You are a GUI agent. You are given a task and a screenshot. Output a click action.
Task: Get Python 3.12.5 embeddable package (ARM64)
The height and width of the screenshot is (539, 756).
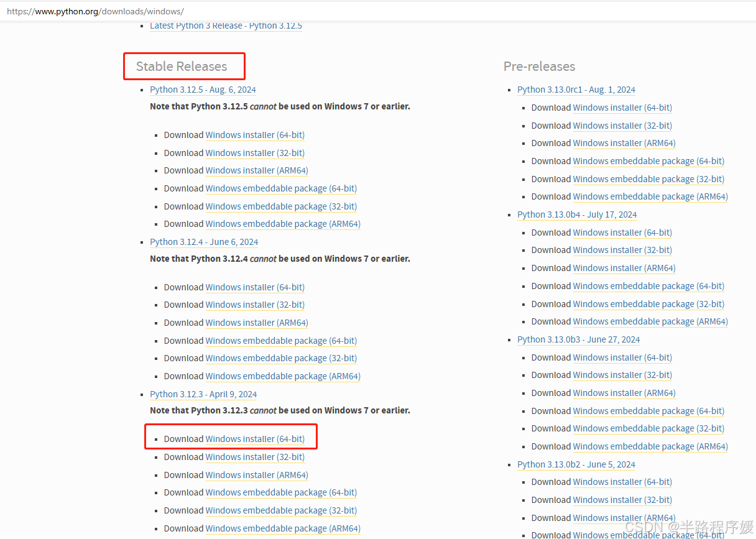283,224
